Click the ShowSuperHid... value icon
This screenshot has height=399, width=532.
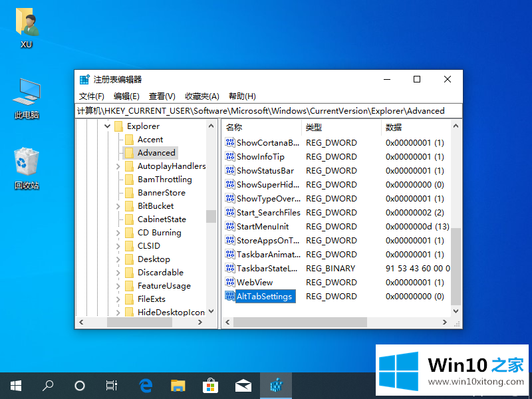coord(229,185)
